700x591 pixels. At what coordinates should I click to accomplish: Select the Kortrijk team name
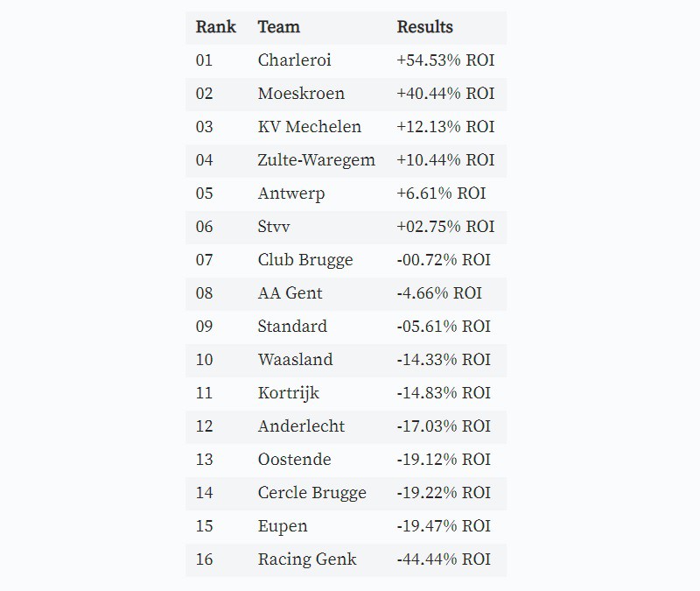(289, 392)
